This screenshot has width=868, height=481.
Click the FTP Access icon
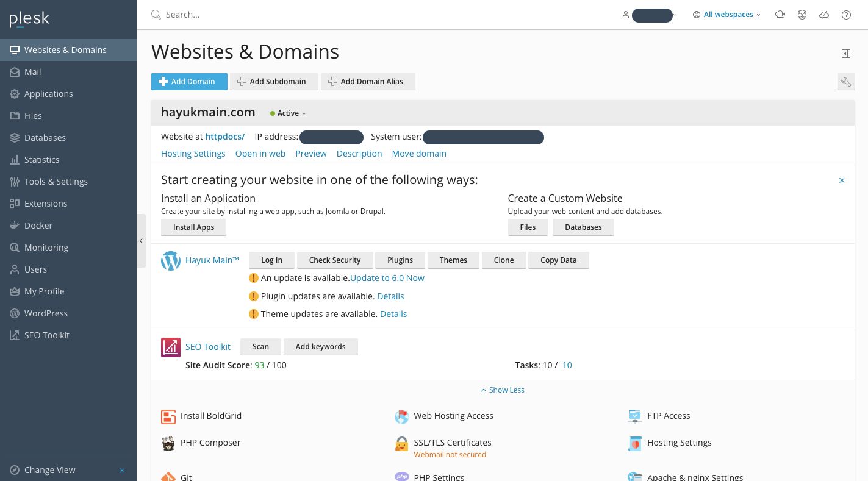click(x=635, y=416)
